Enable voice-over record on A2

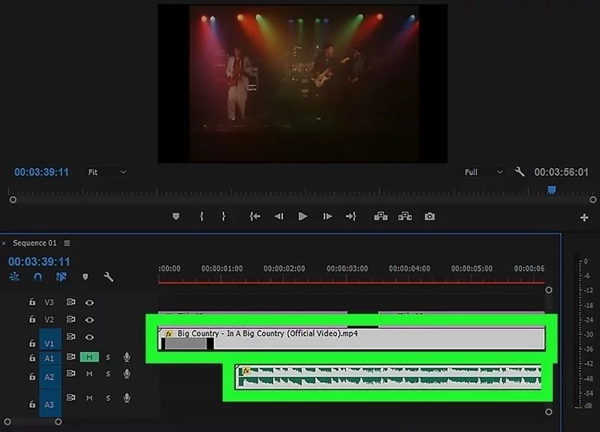pyautogui.click(x=127, y=374)
